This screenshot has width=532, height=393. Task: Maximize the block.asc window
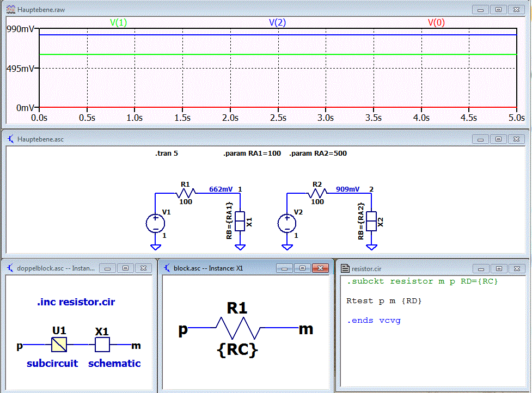(x=302, y=268)
